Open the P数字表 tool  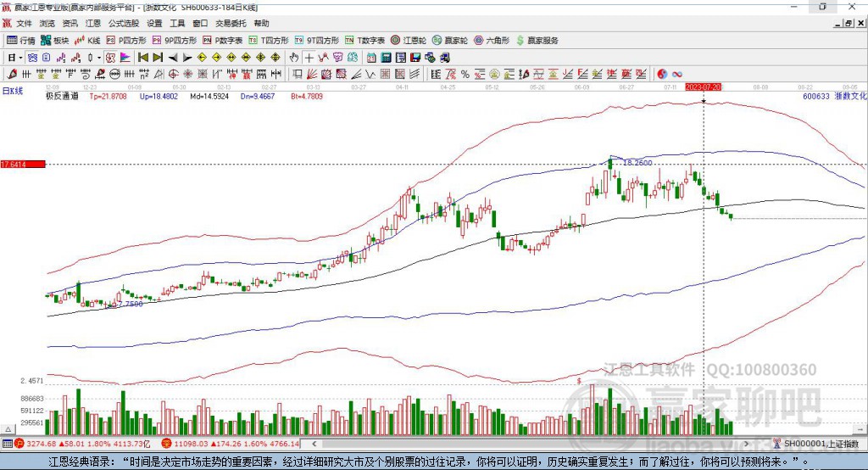(x=223, y=41)
